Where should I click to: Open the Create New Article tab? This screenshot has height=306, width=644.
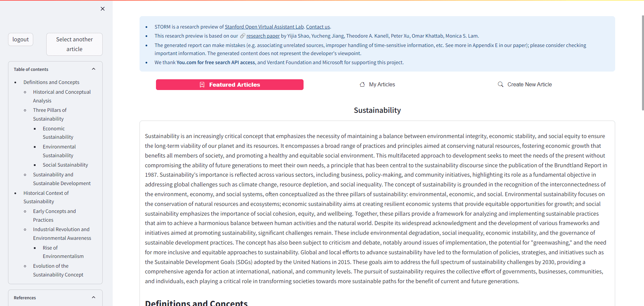tap(525, 85)
